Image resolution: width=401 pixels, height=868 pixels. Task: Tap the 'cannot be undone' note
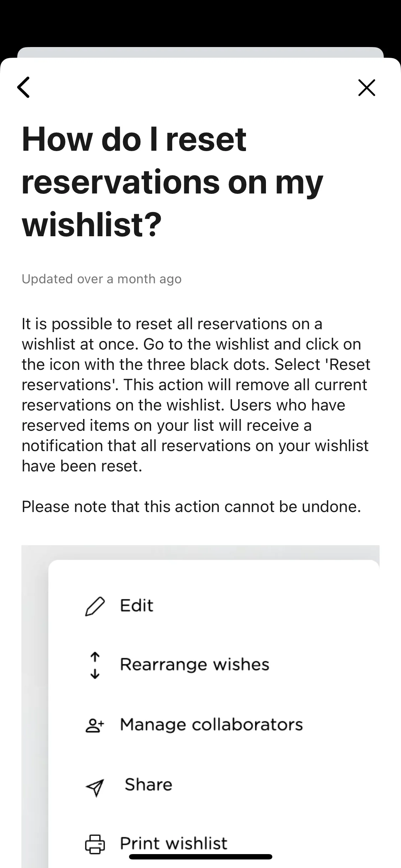(x=191, y=506)
